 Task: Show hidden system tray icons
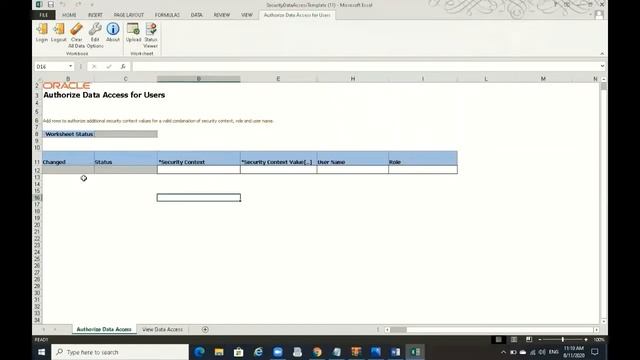click(503, 352)
